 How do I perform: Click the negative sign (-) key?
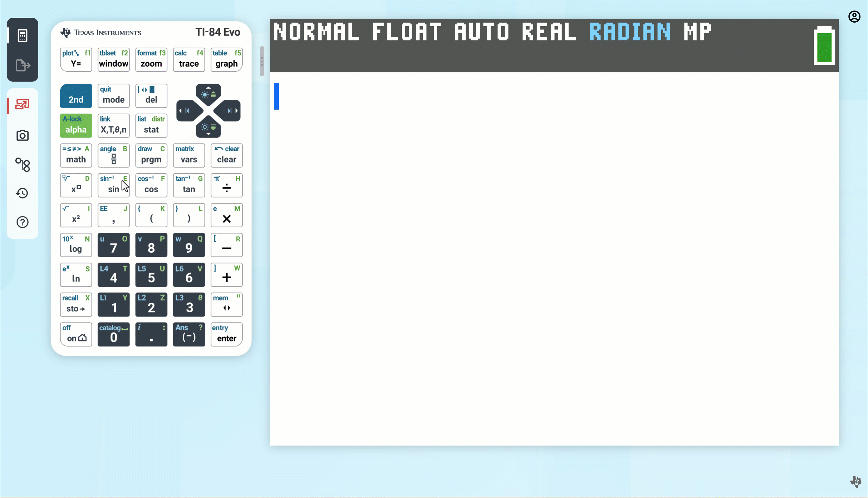(189, 335)
